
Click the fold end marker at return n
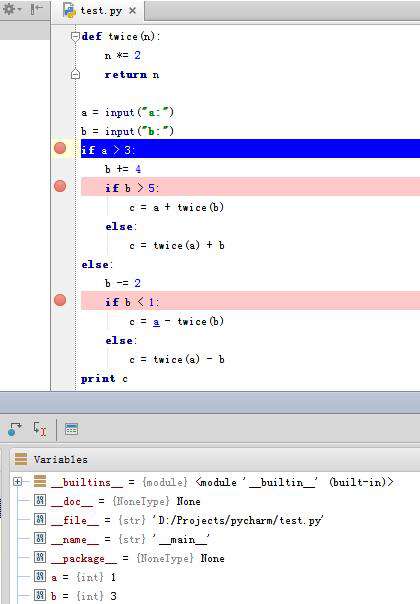pos(76,74)
